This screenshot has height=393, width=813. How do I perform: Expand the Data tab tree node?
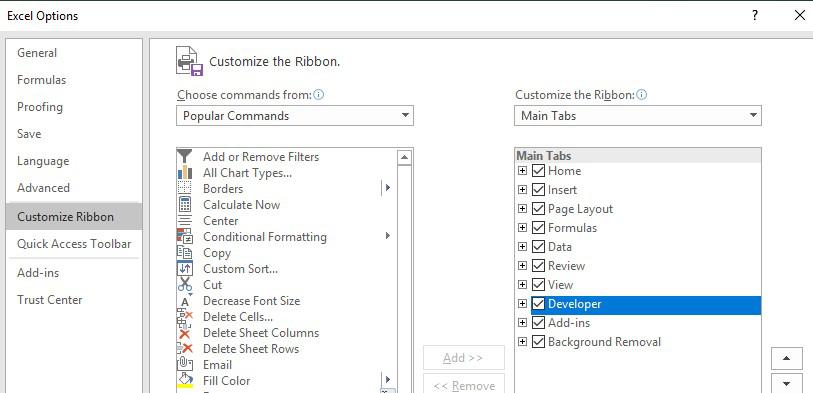tap(522, 247)
